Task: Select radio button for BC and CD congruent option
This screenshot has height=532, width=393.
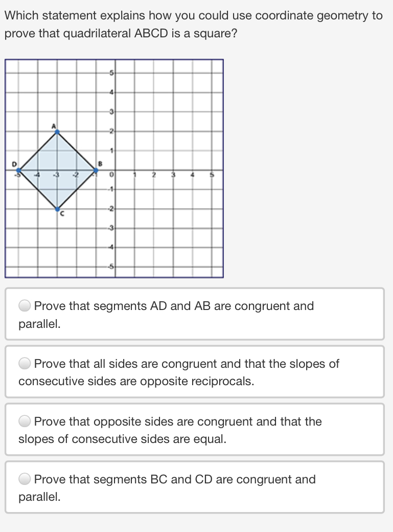Action: point(24,479)
